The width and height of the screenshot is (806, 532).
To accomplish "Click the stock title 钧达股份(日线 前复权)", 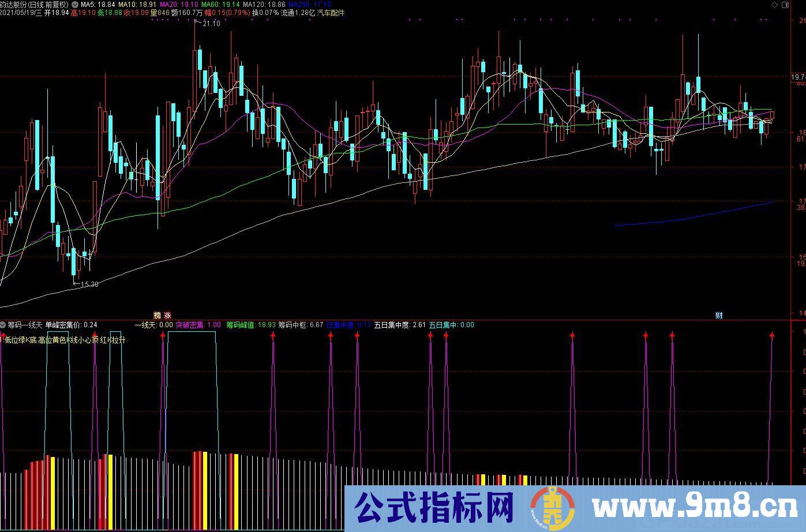I will pos(35,4).
